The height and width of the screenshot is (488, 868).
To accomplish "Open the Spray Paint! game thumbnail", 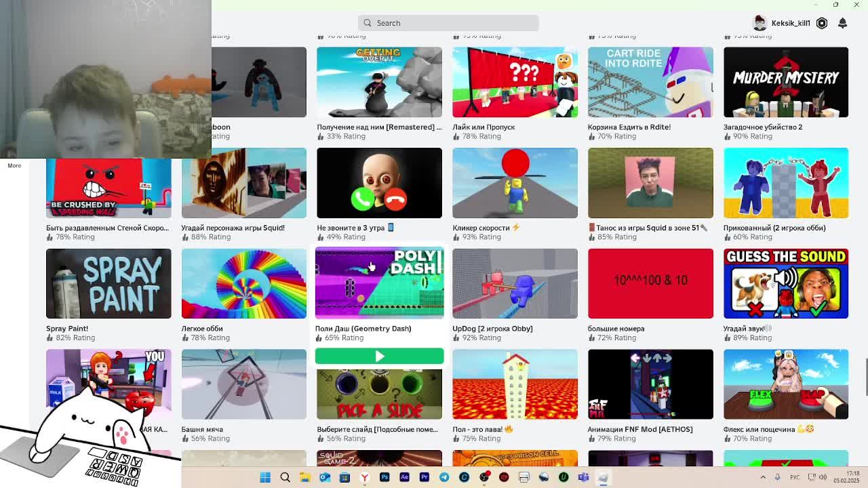I will point(108,283).
